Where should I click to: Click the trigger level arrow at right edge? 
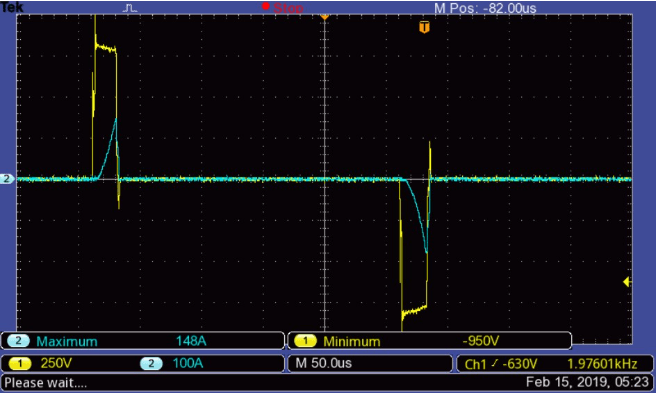(x=626, y=282)
